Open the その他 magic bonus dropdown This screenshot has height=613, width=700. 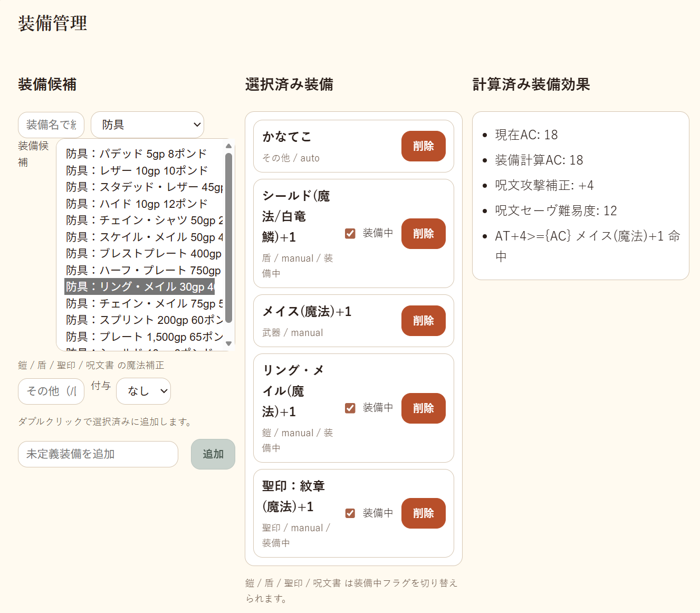point(51,391)
